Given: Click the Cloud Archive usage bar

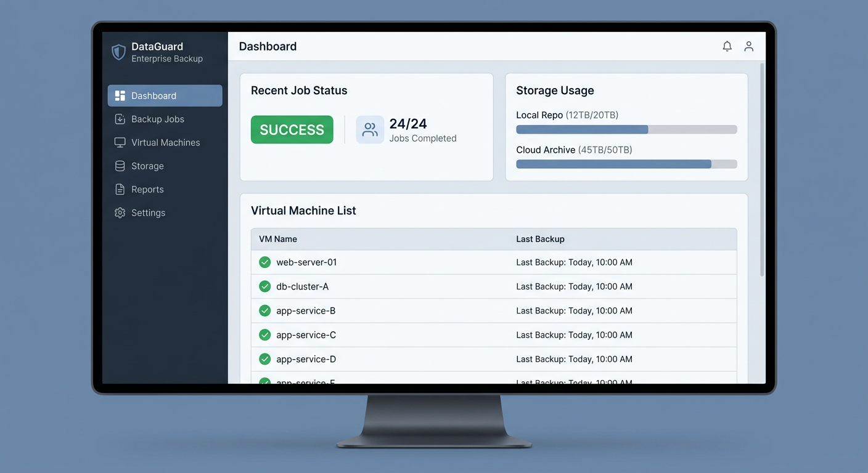Looking at the screenshot, I should (626, 164).
